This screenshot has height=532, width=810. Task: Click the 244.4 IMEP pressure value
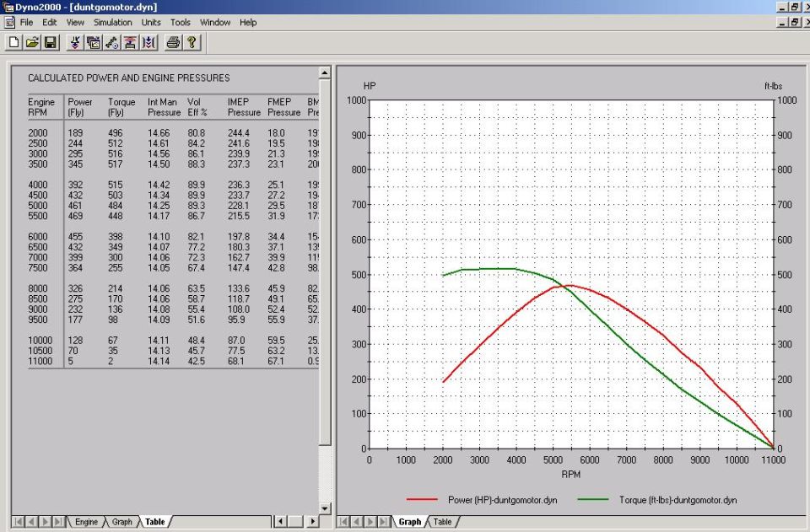pyautogui.click(x=239, y=133)
